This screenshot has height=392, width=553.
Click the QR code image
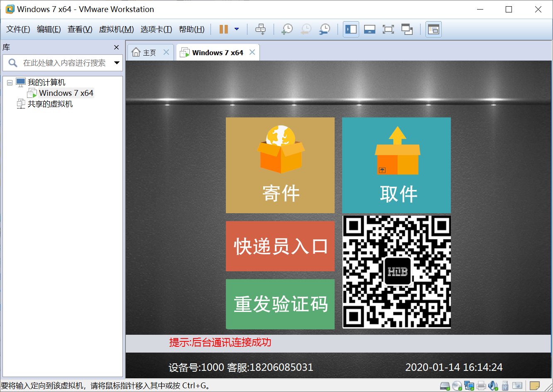pos(397,272)
